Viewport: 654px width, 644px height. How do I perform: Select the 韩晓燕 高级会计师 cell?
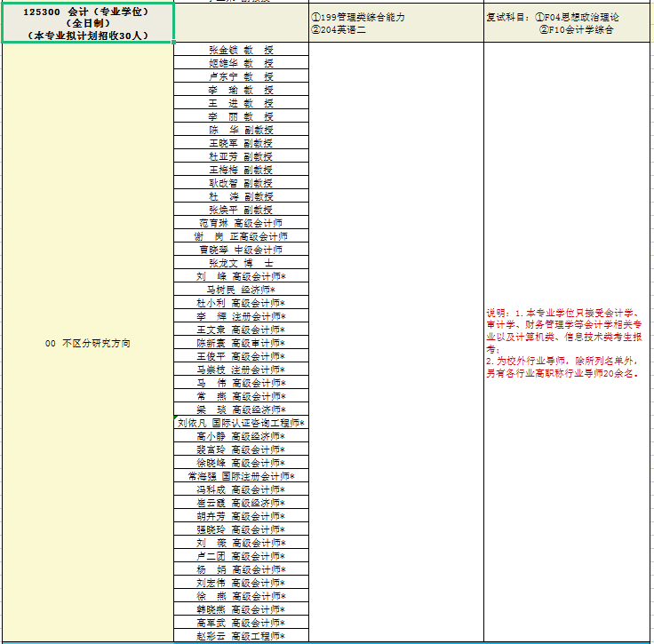pos(241,609)
